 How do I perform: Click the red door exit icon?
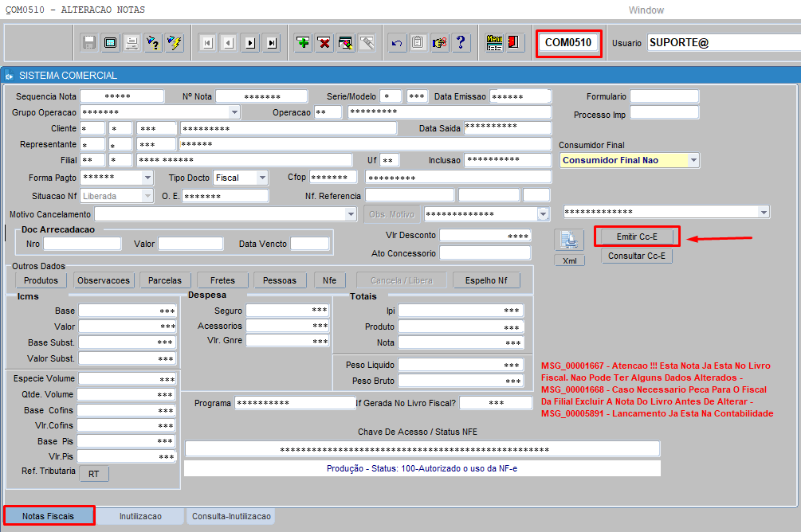pyautogui.click(x=515, y=43)
